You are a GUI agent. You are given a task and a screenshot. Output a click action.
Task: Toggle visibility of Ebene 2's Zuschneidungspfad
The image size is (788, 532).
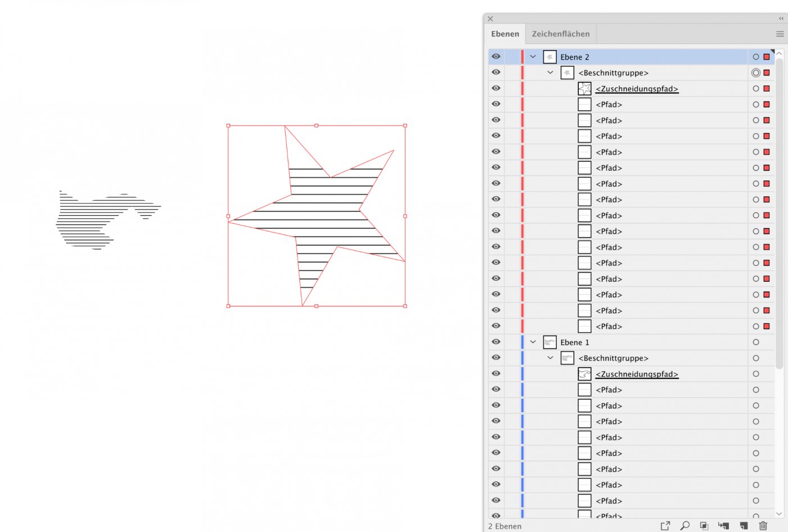point(496,88)
